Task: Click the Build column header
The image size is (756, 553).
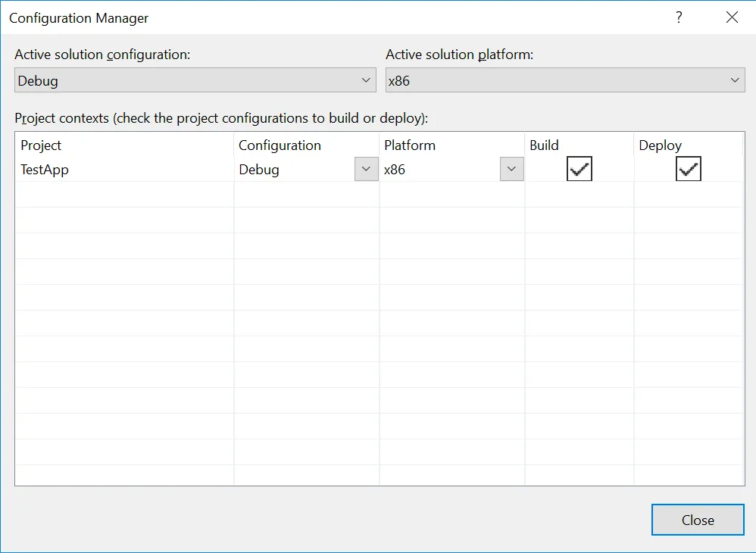Action: pos(544,145)
